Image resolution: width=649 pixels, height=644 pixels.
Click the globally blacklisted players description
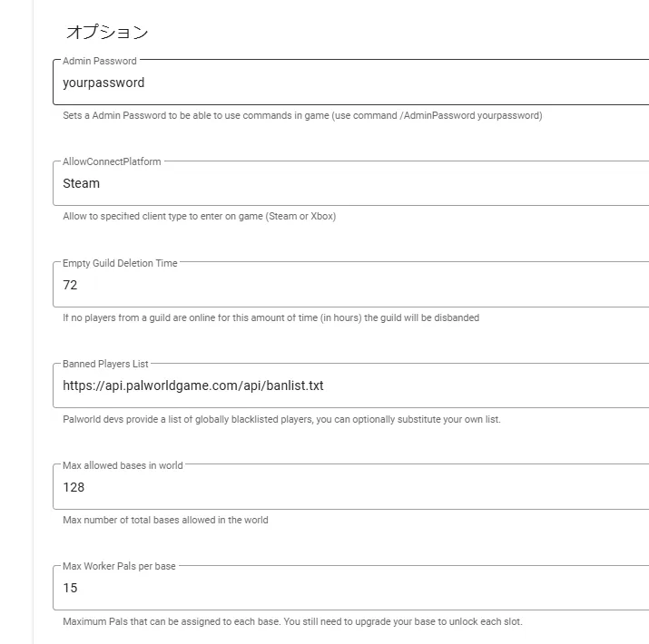[281, 419]
